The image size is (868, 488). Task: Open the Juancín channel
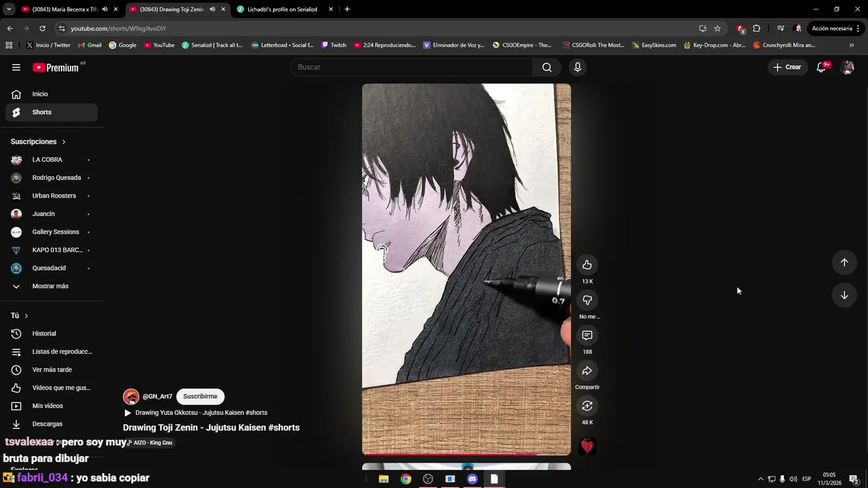point(52,213)
